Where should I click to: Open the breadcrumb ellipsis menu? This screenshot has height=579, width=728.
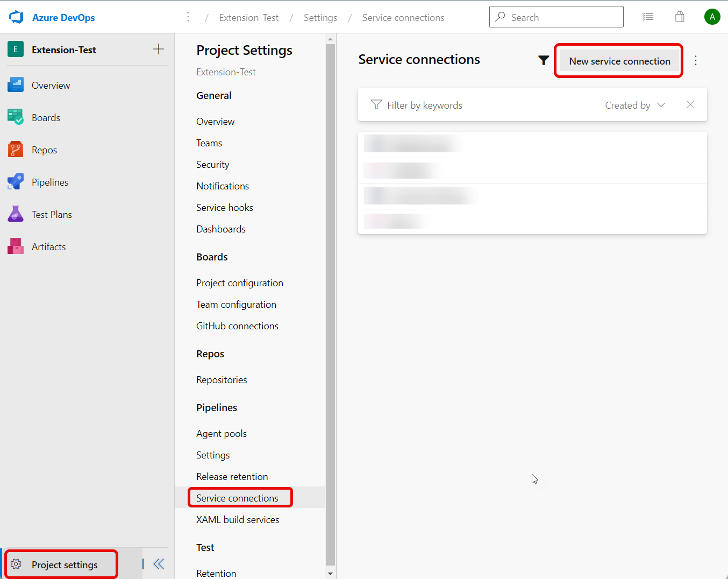(x=188, y=17)
